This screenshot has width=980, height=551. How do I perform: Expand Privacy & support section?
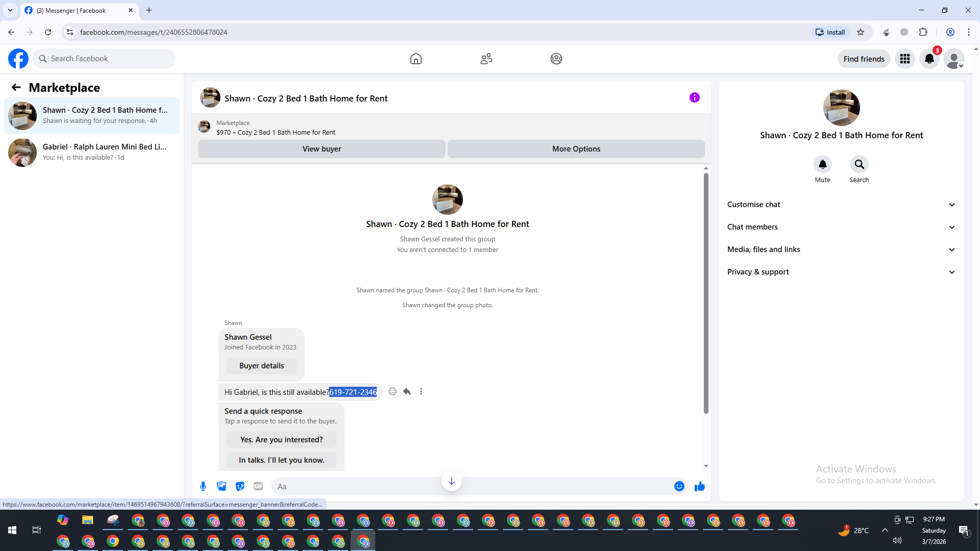click(842, 272)
